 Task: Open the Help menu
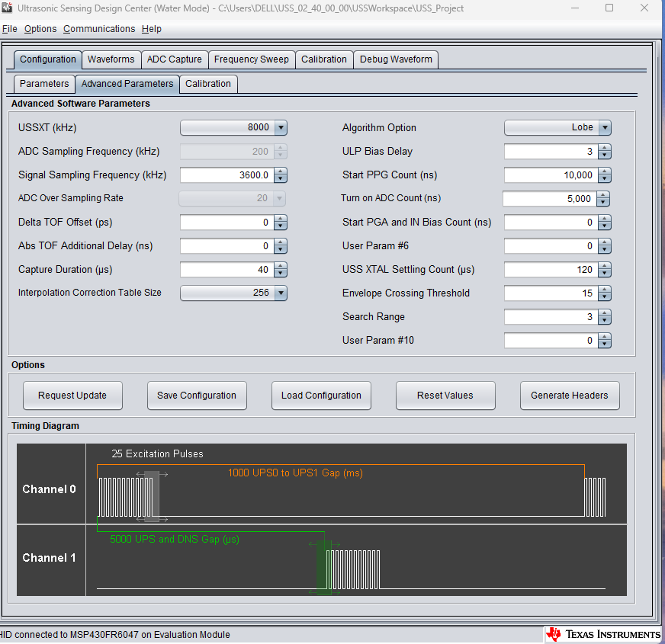(x=151, y=28)
